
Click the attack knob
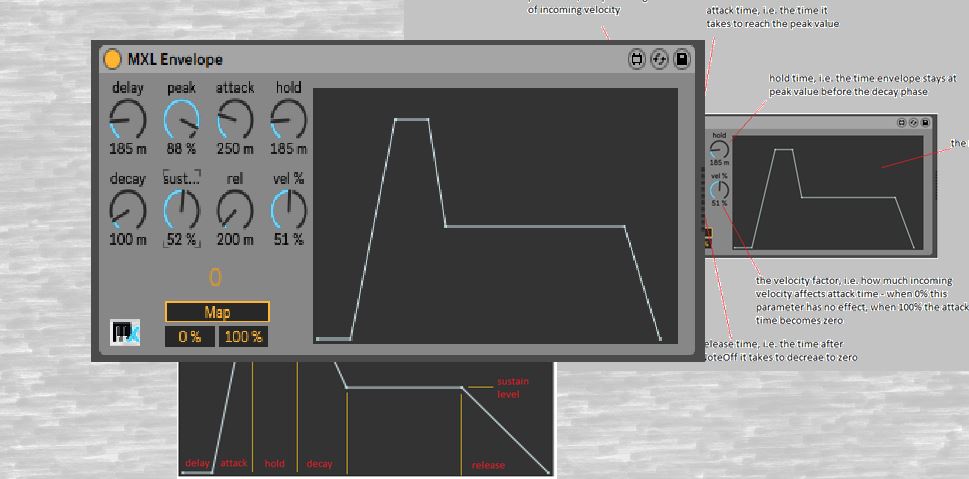pyautogui.click(x=235, y=120)
